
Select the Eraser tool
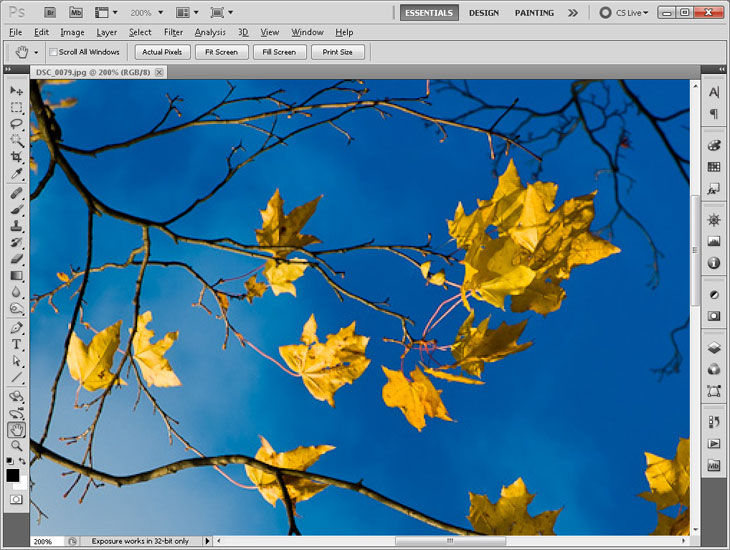pyautogui.click(x=16, y=259)
